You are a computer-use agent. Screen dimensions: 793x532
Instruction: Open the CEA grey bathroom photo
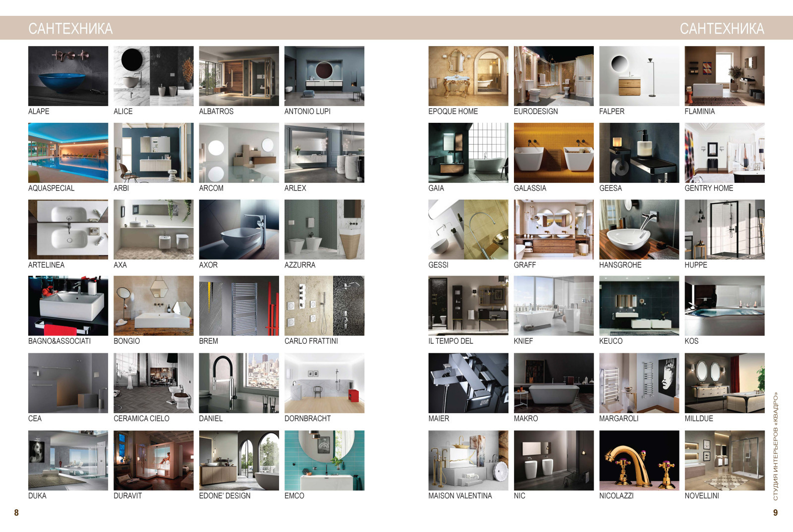68,383
